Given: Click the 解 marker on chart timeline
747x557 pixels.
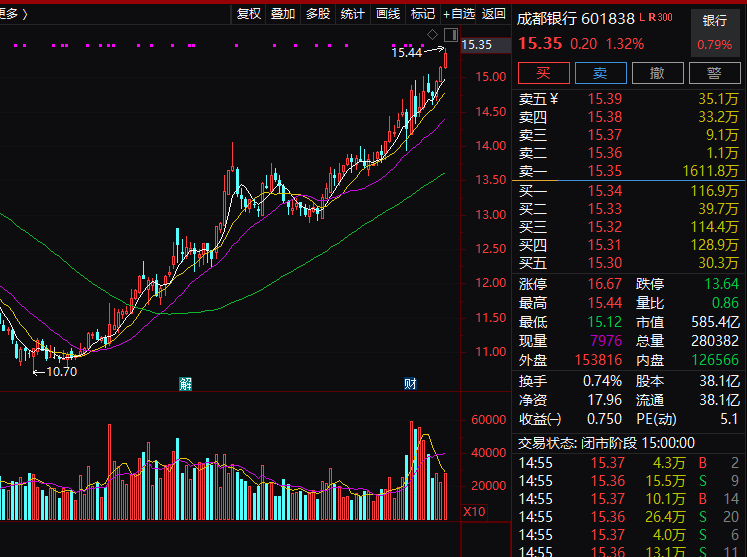Looking at the screenshot, I should pos(185,384).
